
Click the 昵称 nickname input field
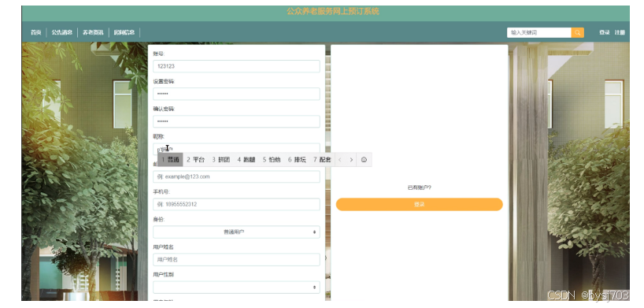[236, 148]
